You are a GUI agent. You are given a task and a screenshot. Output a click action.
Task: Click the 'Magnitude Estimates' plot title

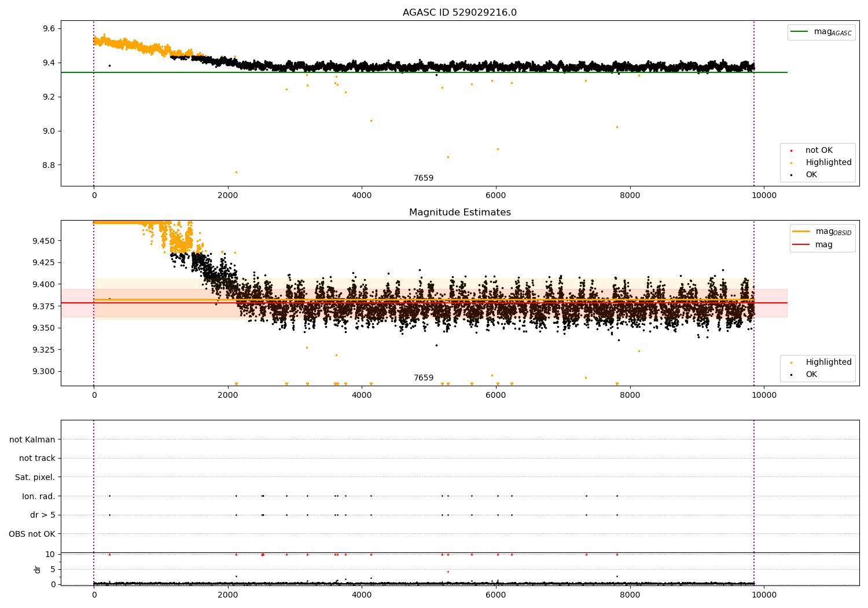click(x=459, y=213)
